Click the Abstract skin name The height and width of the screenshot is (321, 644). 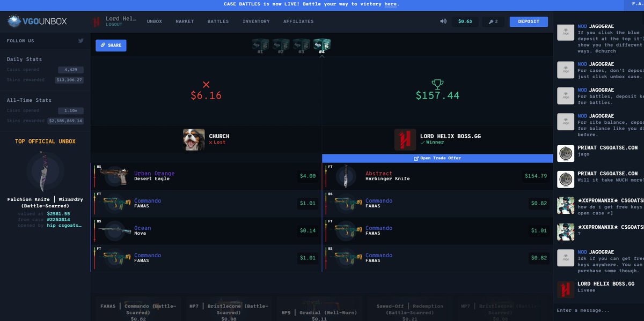[379, 174]
